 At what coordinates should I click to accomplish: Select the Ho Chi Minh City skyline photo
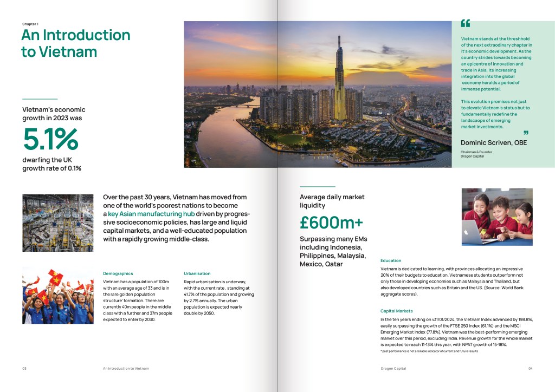tap(318, 94)
